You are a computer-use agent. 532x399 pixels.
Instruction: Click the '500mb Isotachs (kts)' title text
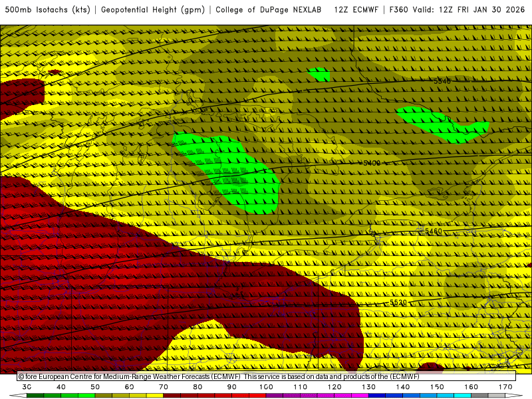[x=47, y=10]
